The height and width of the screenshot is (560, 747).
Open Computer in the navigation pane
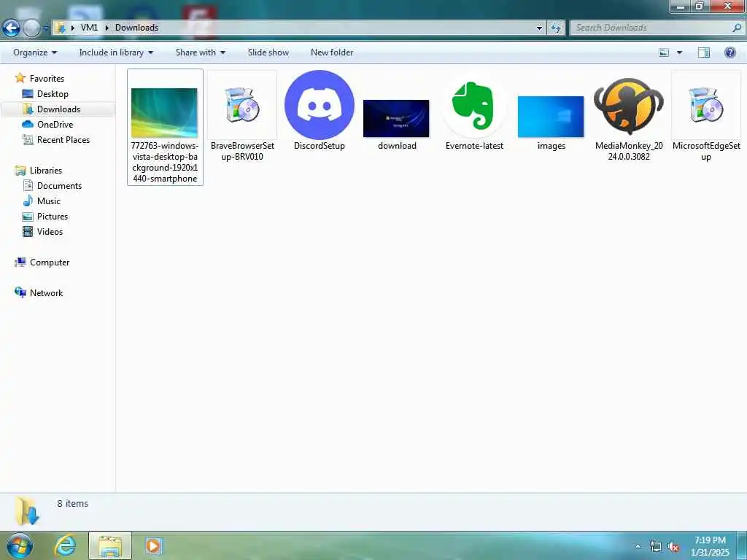(50, 262)
